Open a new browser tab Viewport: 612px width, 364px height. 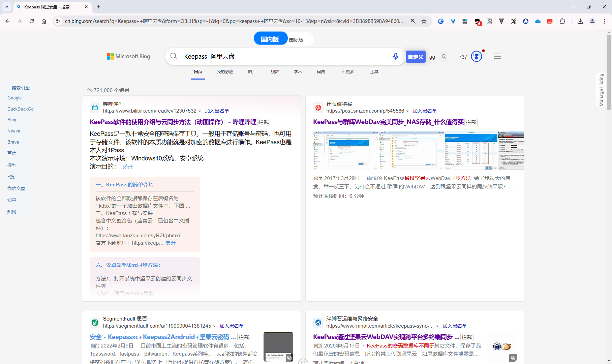[x=98, y=7]
